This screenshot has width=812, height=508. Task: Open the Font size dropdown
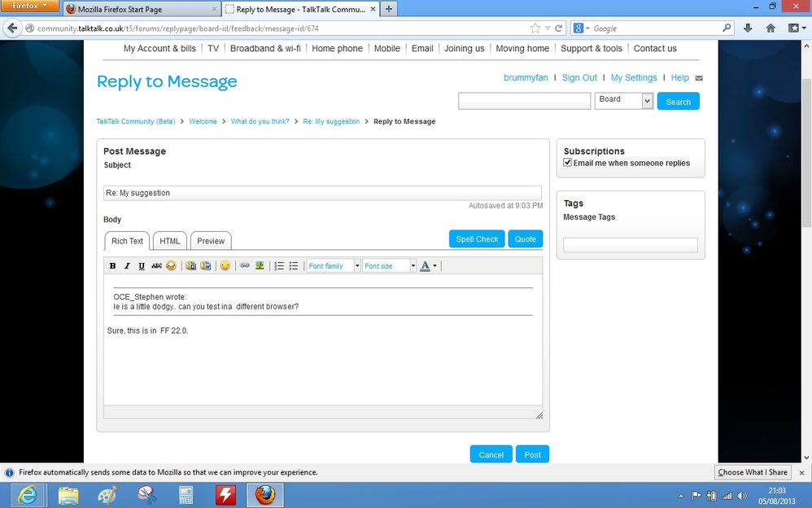(x=390, y=266)
